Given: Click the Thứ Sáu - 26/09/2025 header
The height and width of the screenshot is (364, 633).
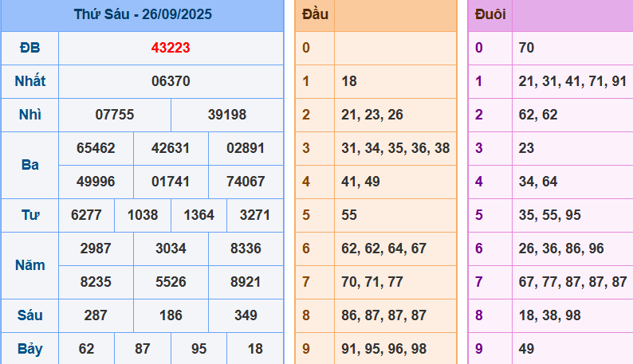Looking at the screenshot, I should click(143, 15).
